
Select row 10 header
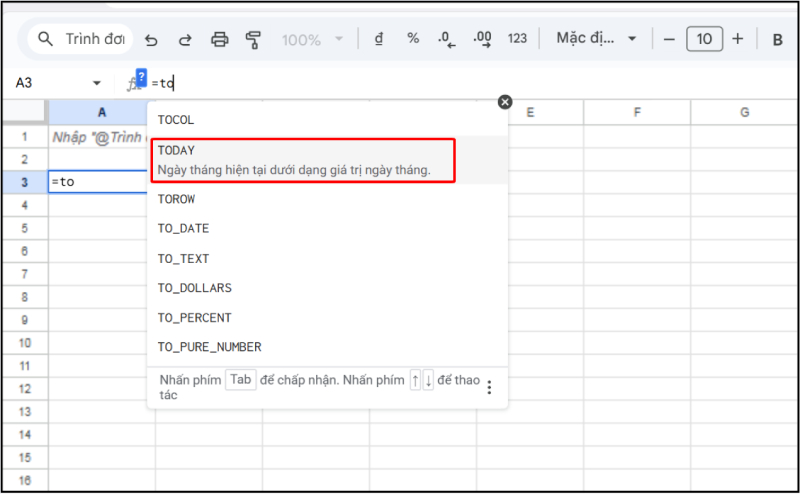[24, 343]
